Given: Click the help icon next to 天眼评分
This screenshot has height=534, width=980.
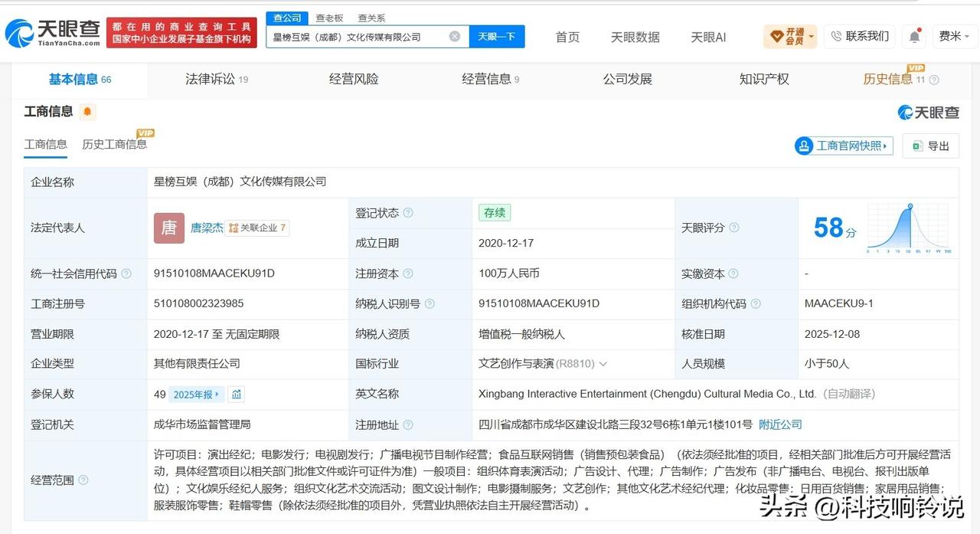Looking at the screenshot, I should [x=734, y=228].
